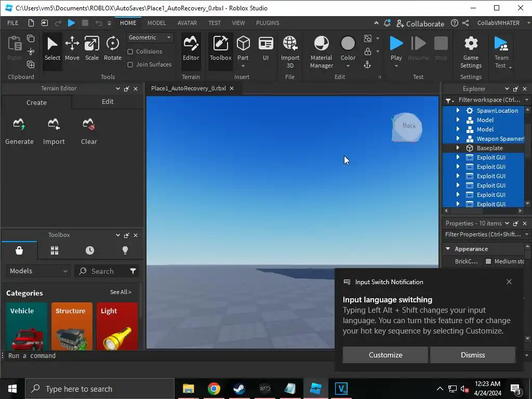Open the Color dropdown arrow
Image resolution: width=532 pixels, height=399 pixels.
click(348, 66)
